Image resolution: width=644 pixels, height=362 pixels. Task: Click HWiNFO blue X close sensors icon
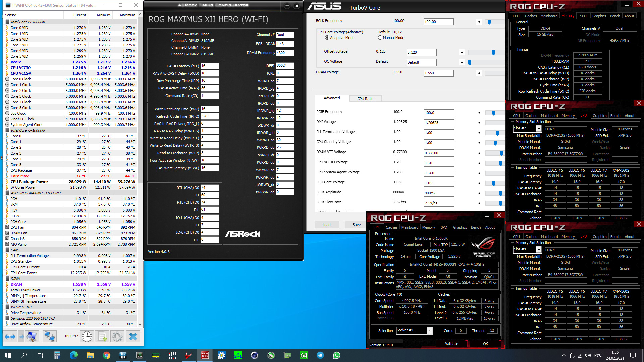[x=133, y=336]
